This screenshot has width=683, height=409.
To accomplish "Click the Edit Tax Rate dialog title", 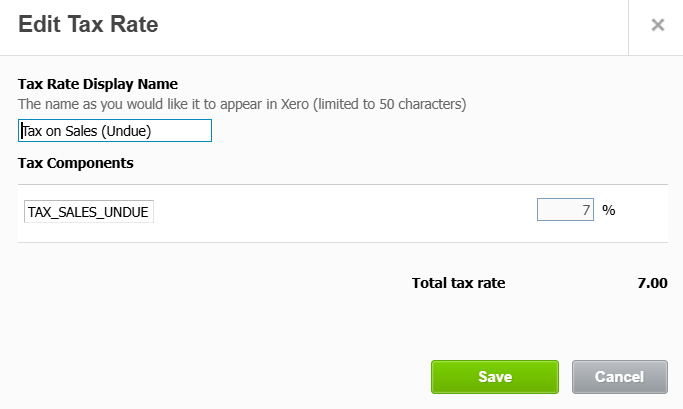I will coord(88,25).
